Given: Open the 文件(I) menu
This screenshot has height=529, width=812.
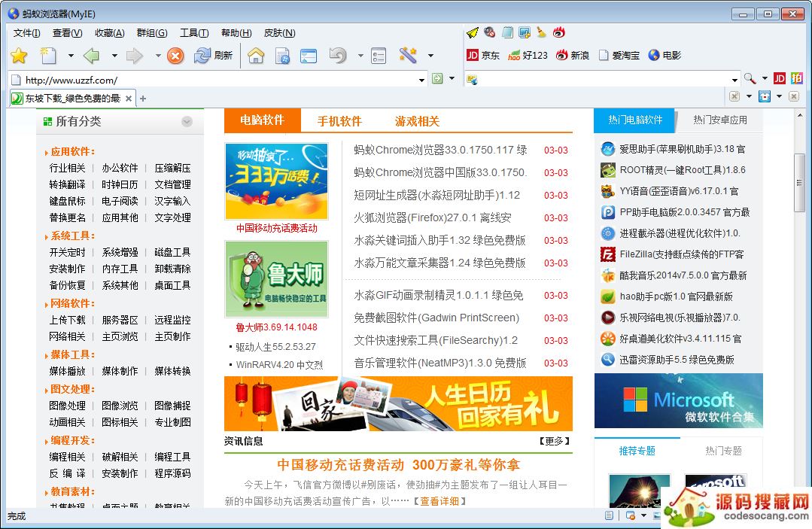Looking at the screenshot, I should pos(27,33).
